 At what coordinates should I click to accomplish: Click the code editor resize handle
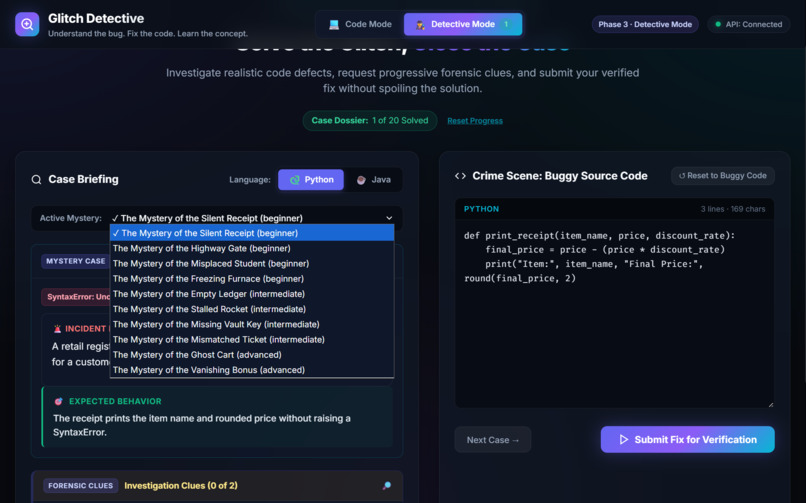click(x=770, y=404)
